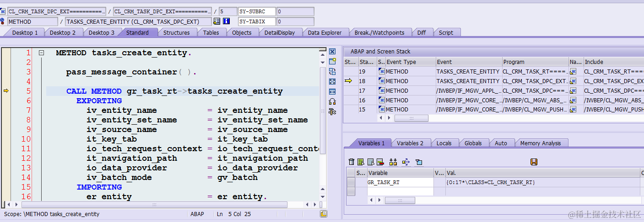Open the Break./Watchpoints tab
Image resolution: width=644 pixels, height=222 pixels.
coord(379,32)
